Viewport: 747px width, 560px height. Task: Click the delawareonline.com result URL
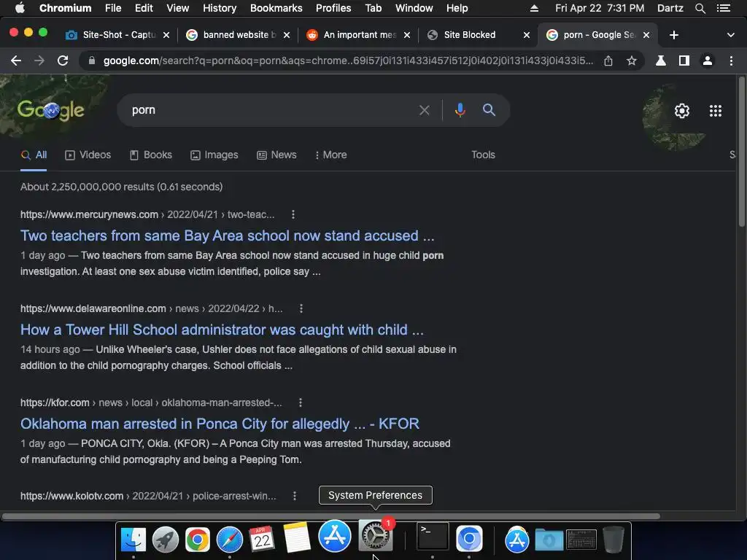click(152, 309)
